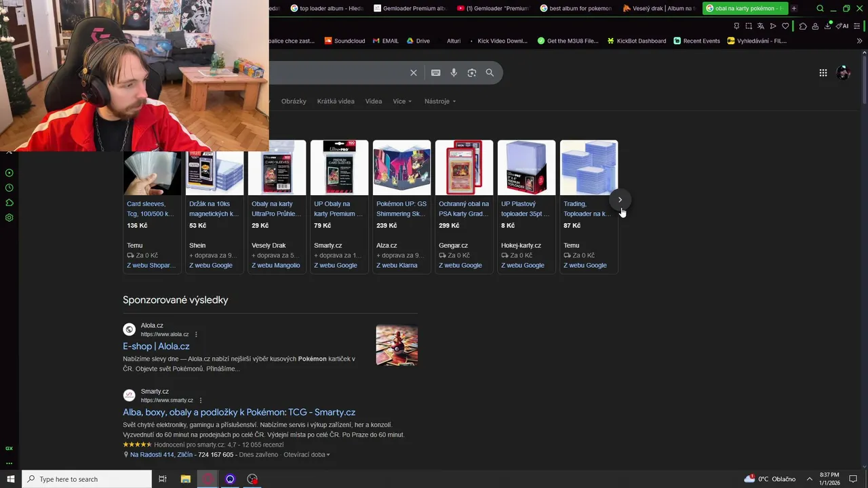This screenshot has height=488, width=868.
Task: Open Recent Events bookmark
Action: pos(696,41)
